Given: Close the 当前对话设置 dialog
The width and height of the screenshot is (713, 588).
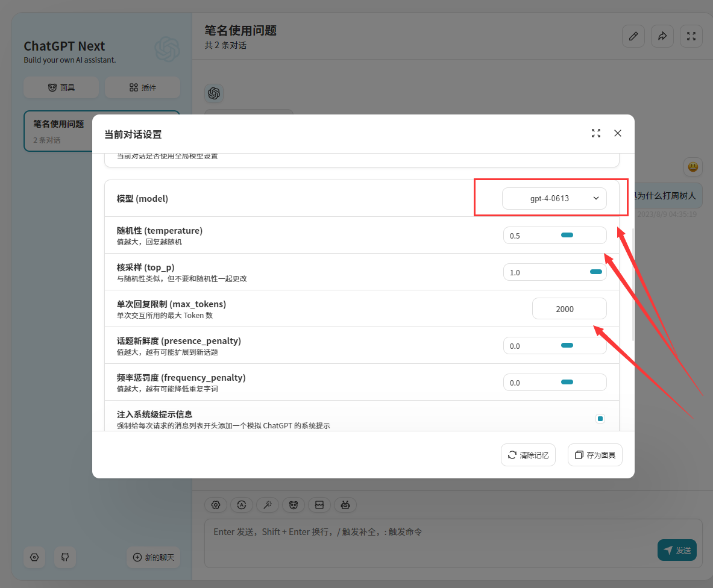Looking at the screenshot, I should (617, 134).
